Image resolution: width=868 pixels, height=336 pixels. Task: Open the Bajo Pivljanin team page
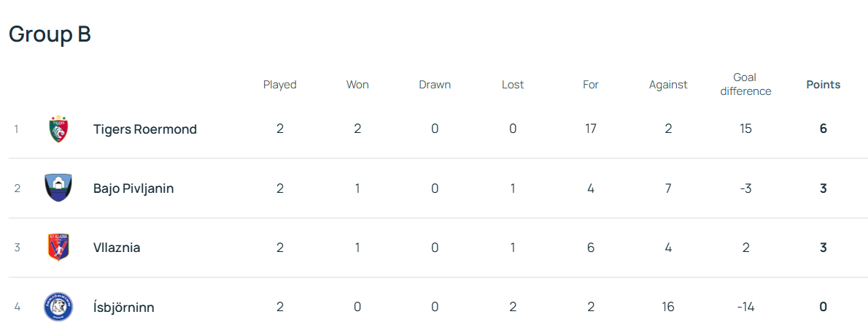(x=133, y=188)
